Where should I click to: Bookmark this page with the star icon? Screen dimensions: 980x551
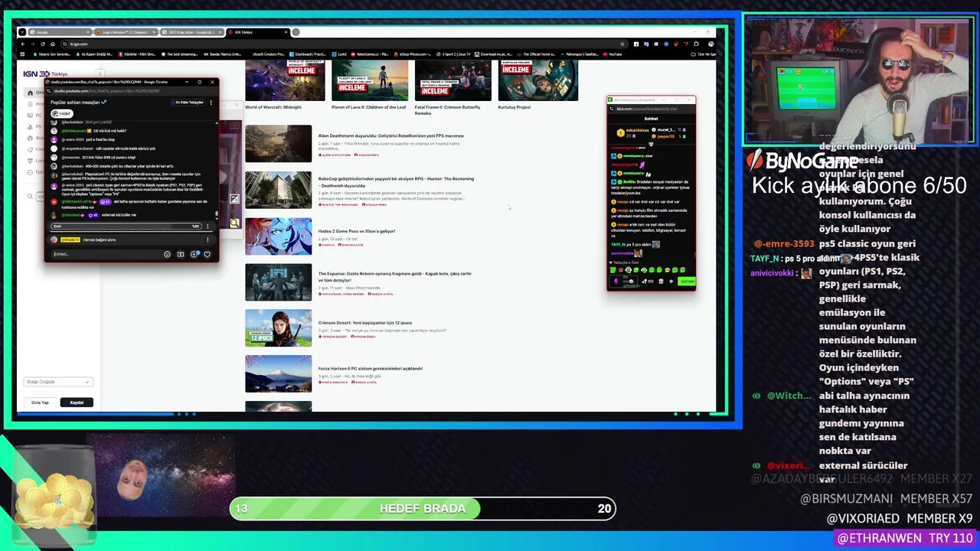[622, 44]
